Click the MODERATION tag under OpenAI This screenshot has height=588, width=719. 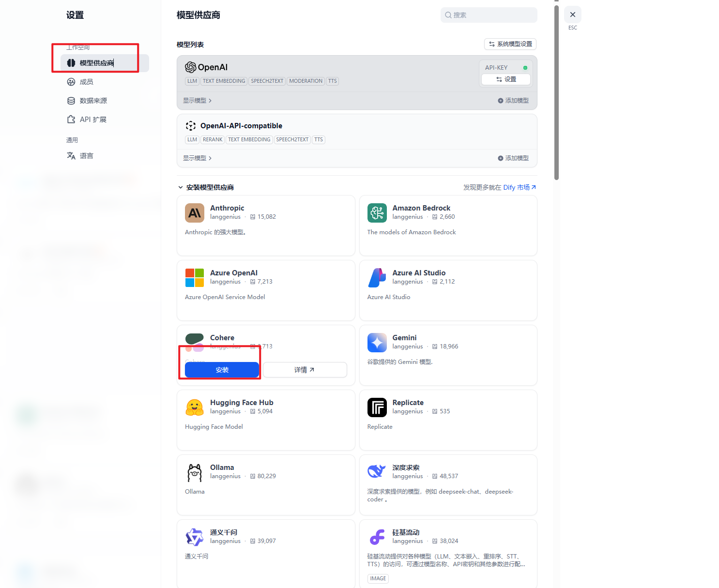306,81
